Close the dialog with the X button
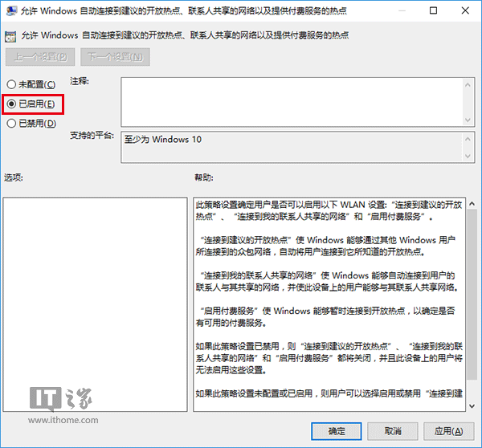The height and width of the screenshot is (448, 482). [466, 11]
